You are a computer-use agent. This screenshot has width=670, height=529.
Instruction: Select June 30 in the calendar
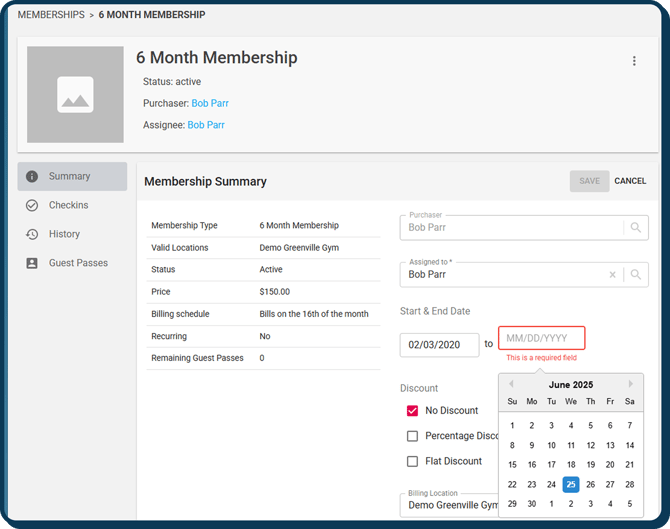[x=532, y=504]
